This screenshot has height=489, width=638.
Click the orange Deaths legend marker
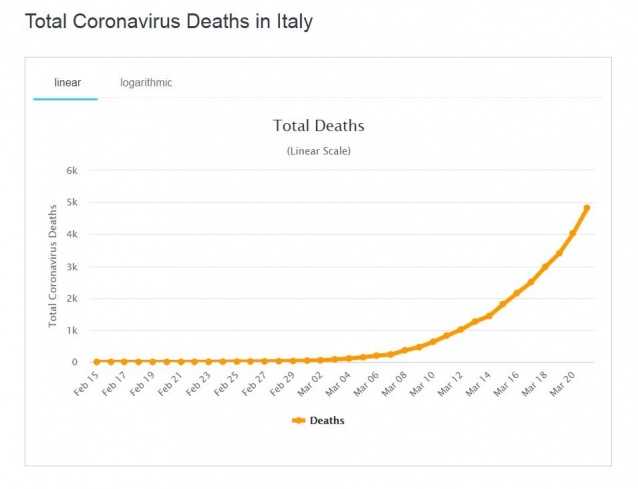click(x=298, y=421)
